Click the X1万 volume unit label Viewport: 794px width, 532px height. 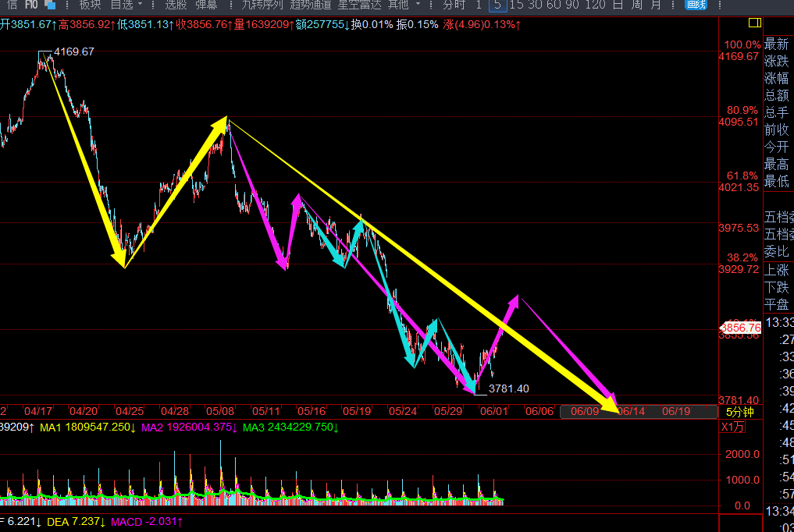[x=732, y=427]
